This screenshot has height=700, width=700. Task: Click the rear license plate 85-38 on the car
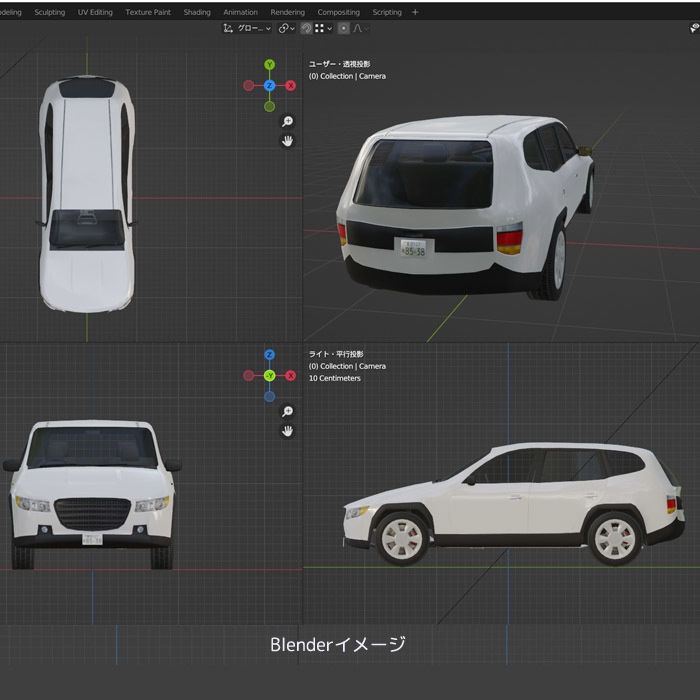tap(413, 248)
